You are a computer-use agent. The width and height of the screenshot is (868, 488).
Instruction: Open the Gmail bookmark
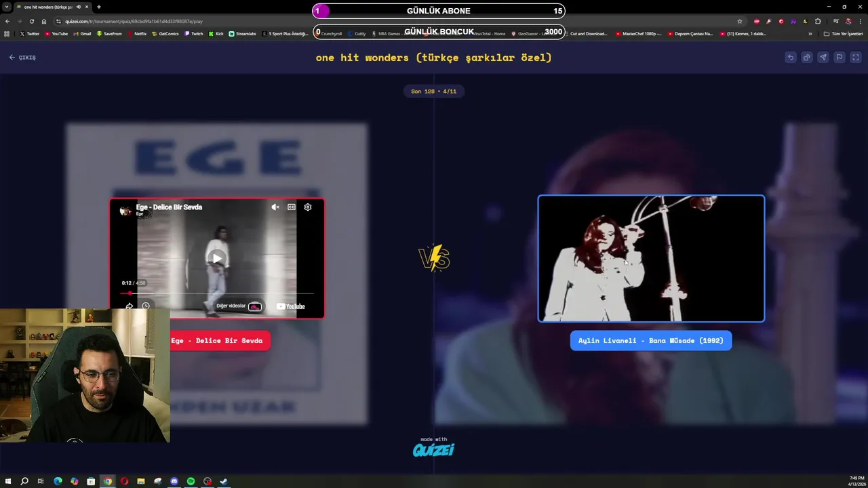click(x=82, y=33)
